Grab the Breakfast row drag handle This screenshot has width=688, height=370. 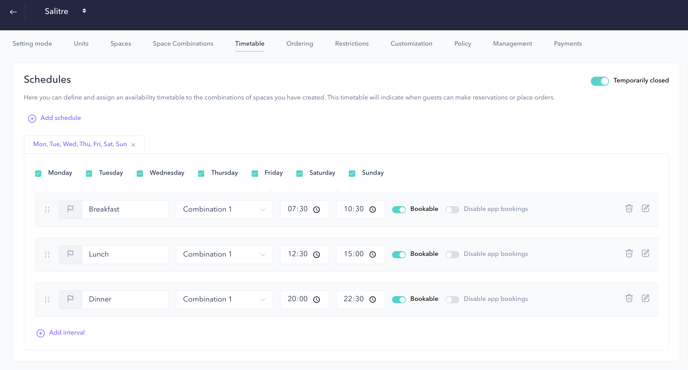click(x=47, y=210)
